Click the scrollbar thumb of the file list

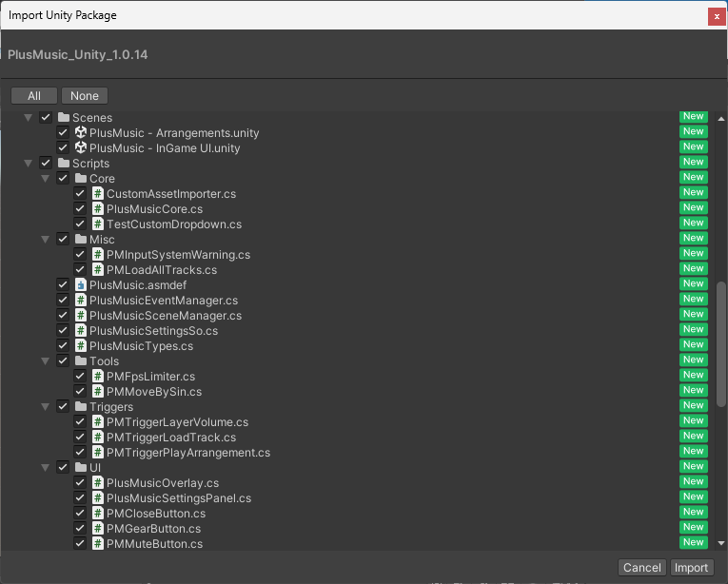pos(721,344)
